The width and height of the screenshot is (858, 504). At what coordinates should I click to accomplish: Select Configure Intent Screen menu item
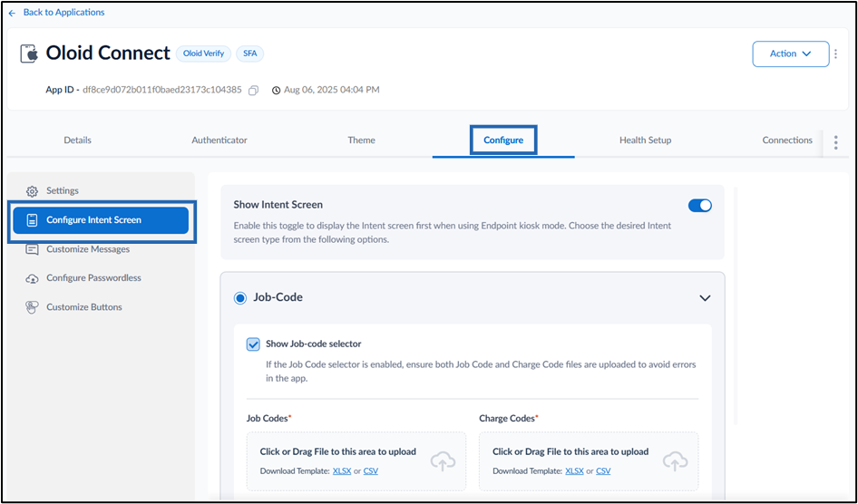pos(101,220)
